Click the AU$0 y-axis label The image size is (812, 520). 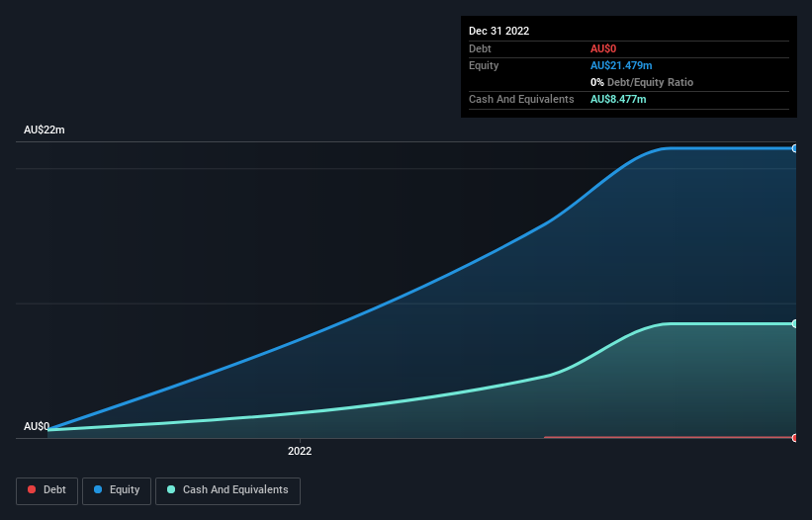tap(37, 426)
